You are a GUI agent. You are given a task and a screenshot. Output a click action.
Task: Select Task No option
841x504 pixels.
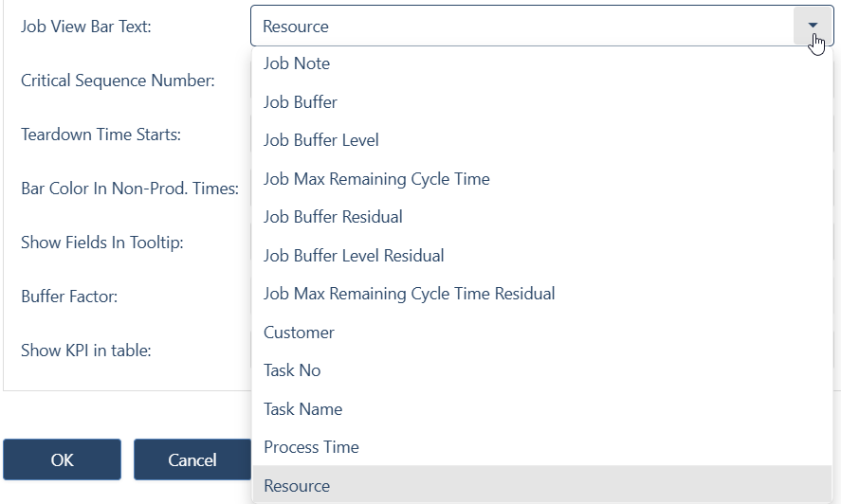coord(542,370)
